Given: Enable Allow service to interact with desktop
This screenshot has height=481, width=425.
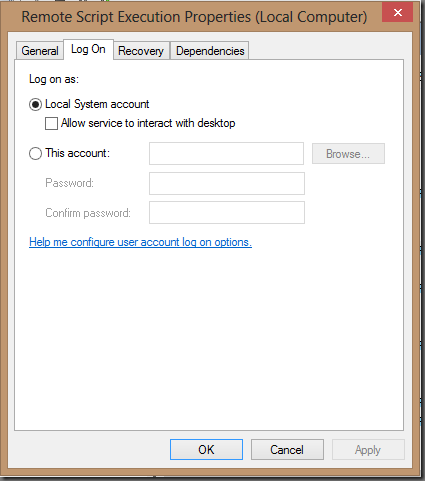Looking at the screenshot, I should tap(51, 123).
